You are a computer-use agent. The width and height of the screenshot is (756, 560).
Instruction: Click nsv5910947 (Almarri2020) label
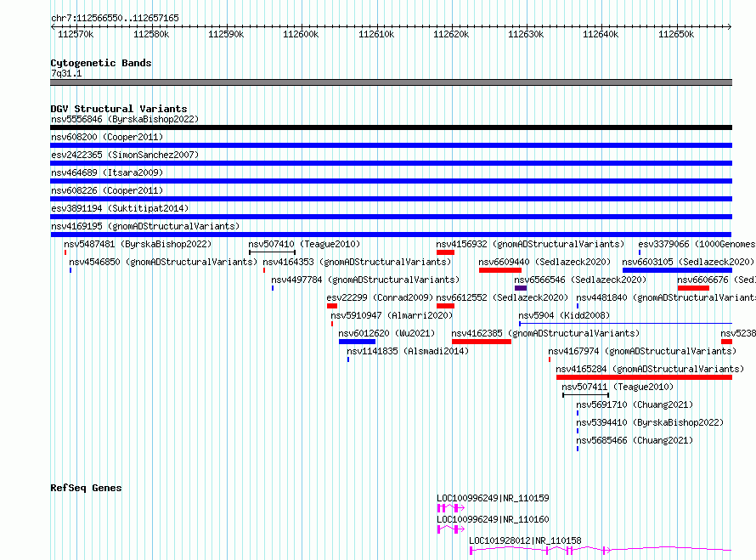point(392,315)
